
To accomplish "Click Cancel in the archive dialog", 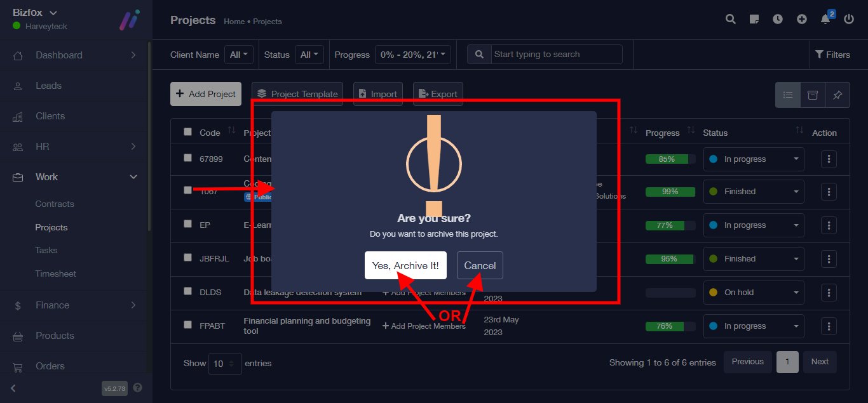I will click(480, 265).
